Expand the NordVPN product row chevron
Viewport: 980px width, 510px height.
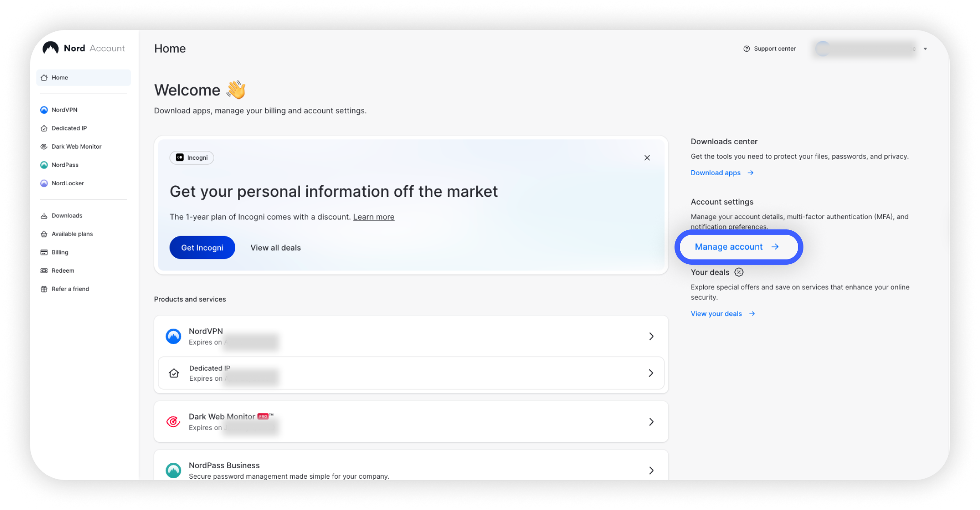point(651,337)
